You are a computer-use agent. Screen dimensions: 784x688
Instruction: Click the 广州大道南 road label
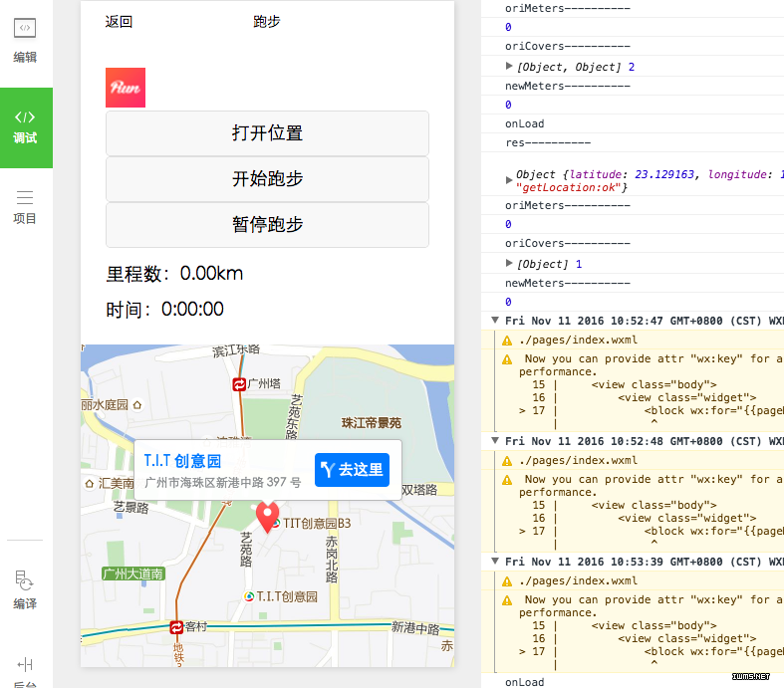(133, 573)
